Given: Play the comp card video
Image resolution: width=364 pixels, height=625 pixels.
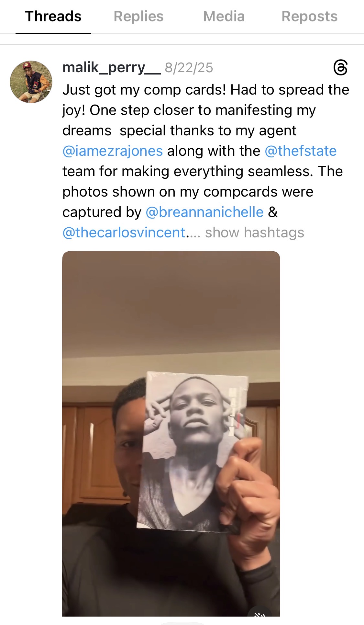Looking at the screenshot, I should click(x=171, y=324).
